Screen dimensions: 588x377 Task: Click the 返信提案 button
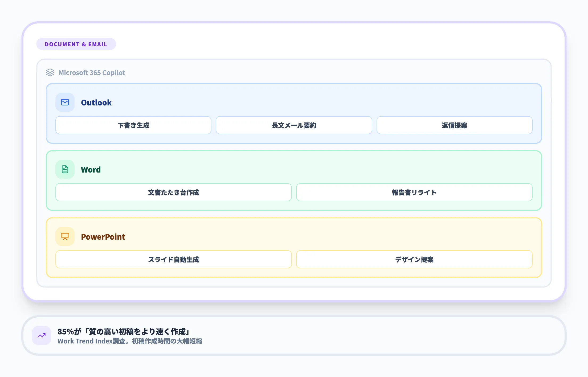(x=454, y=125)
